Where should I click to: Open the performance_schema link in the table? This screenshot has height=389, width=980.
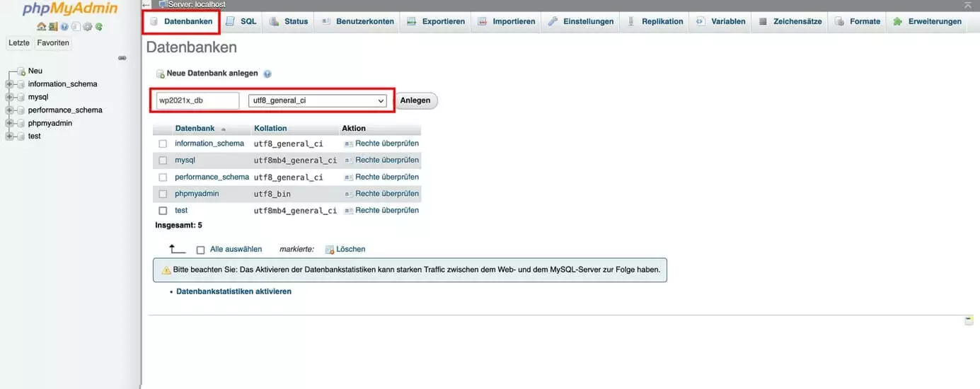pyautogui.click(x=212, y=177)
